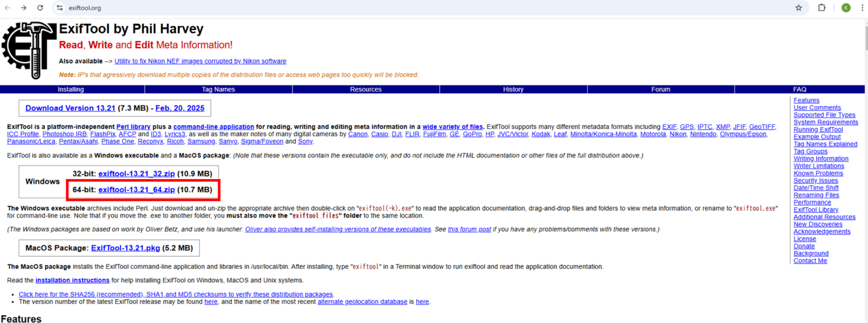Go to the Tag Names tab
Viewport: 868px width, 323px height.
click(218, 89)
